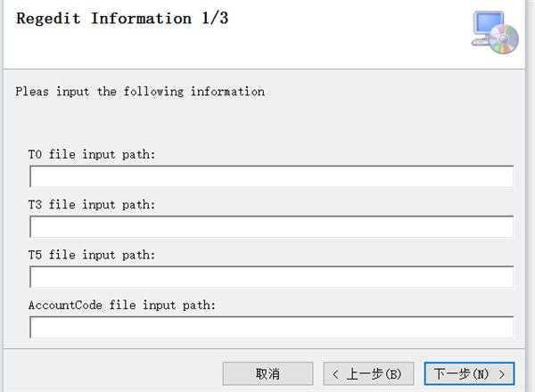
Task: Click the 1/3 step indicator in the title
Action: point(210,19)
